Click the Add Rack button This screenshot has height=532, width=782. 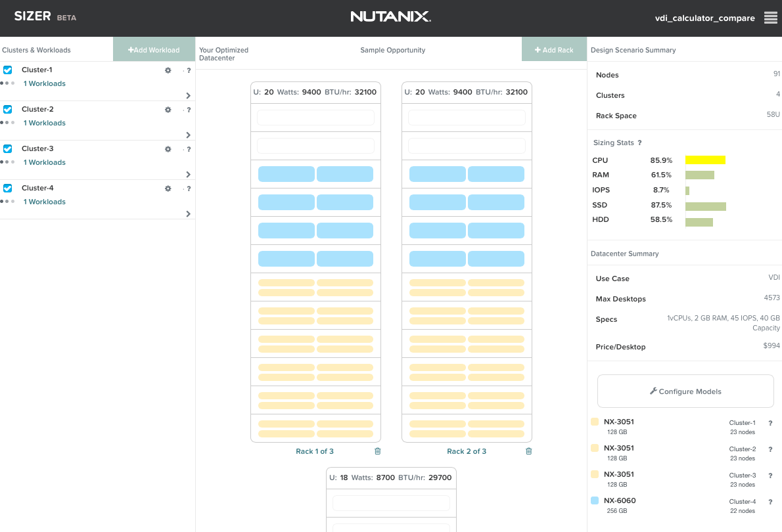coord(554,49)
